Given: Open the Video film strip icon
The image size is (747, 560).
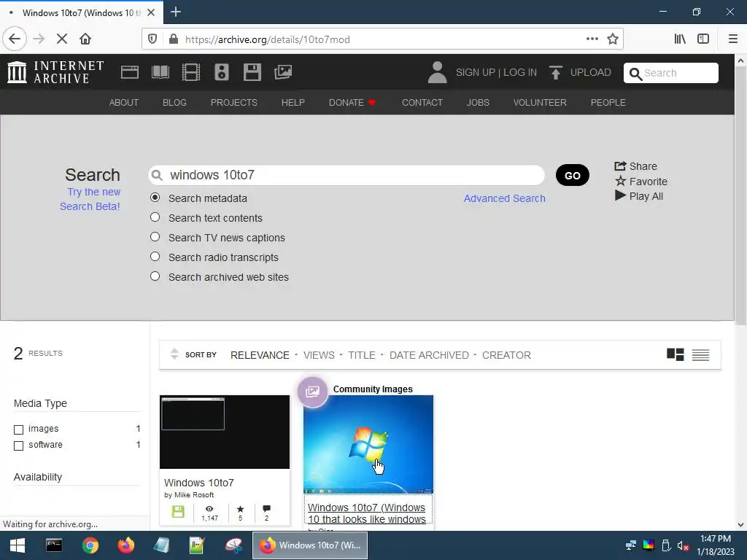Looking at the screenshot, I should point(191,72).
